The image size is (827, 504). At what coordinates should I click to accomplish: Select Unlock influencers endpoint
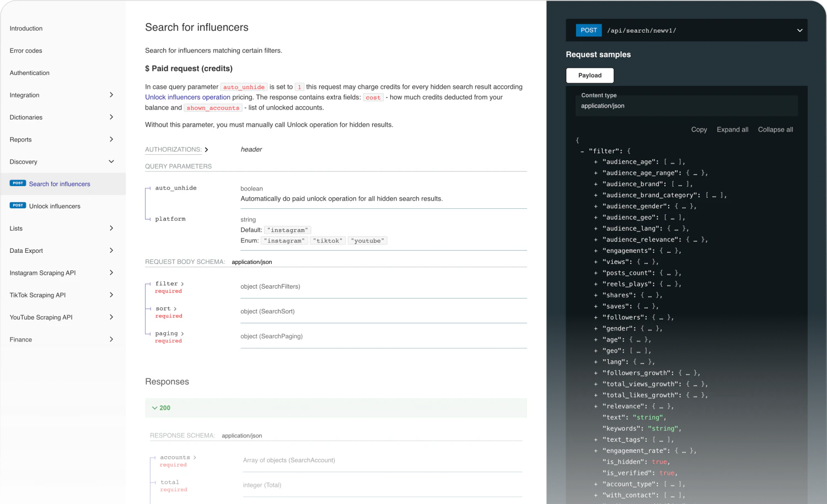62,206
